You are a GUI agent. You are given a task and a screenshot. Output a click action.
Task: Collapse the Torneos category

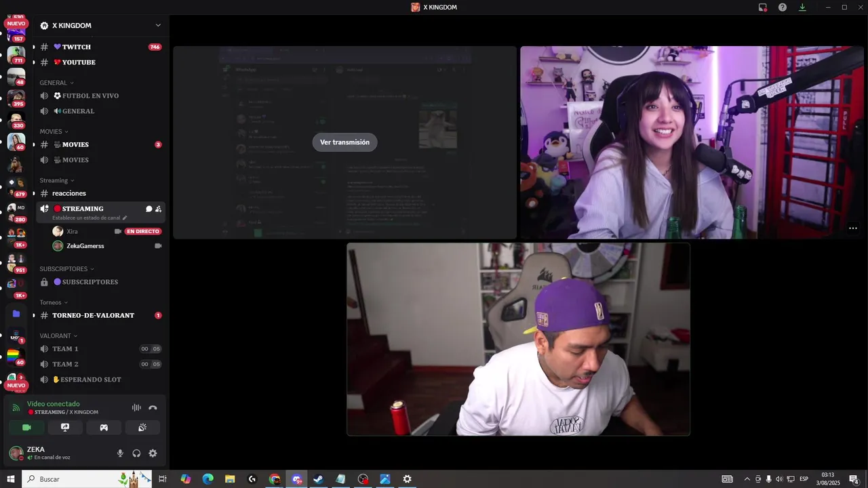54,302
